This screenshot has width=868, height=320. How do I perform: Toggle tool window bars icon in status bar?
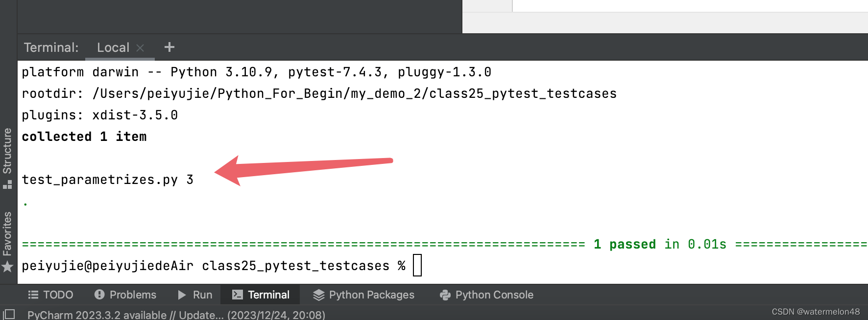click(9, 314)
